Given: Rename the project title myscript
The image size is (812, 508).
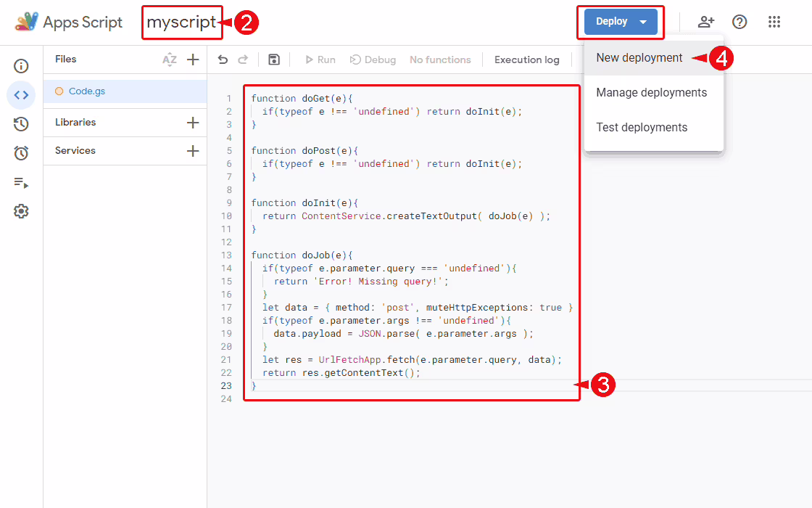Looking at the screenshot, I should [x=181, y=22].
